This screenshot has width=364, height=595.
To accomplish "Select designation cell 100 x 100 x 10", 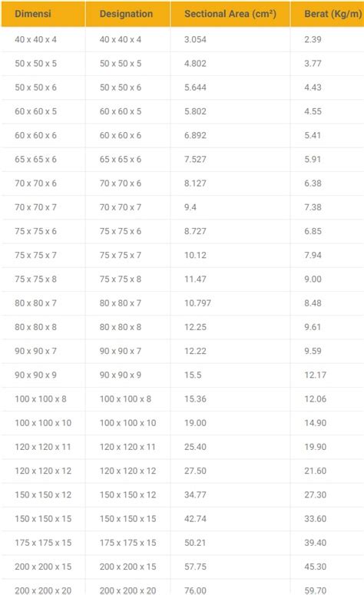I will point(128,423).
